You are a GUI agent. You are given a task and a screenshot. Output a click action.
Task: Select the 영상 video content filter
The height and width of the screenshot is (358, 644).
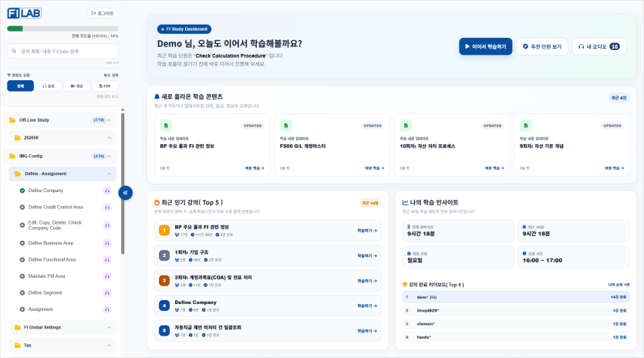click(77, 86)
